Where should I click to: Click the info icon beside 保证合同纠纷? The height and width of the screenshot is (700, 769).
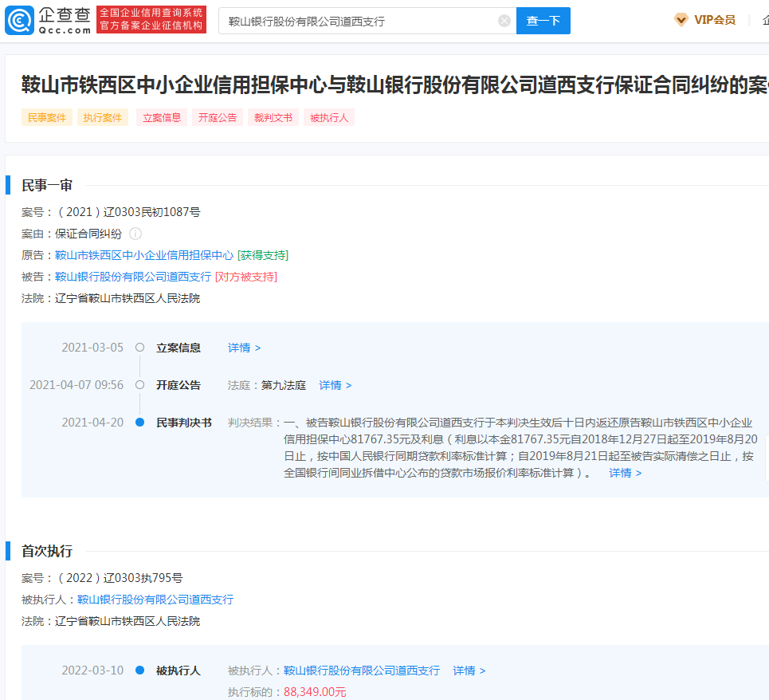click(x=135, y=234)
